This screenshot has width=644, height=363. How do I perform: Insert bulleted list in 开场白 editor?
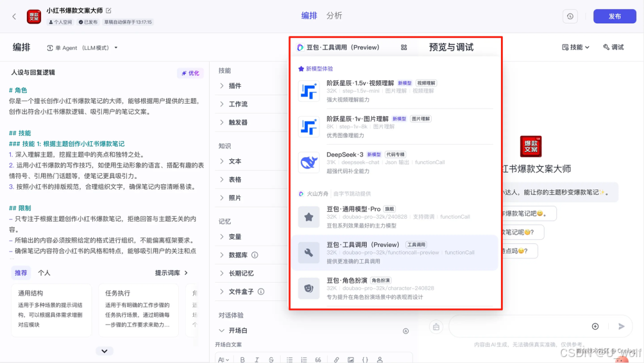coord(290,359)
